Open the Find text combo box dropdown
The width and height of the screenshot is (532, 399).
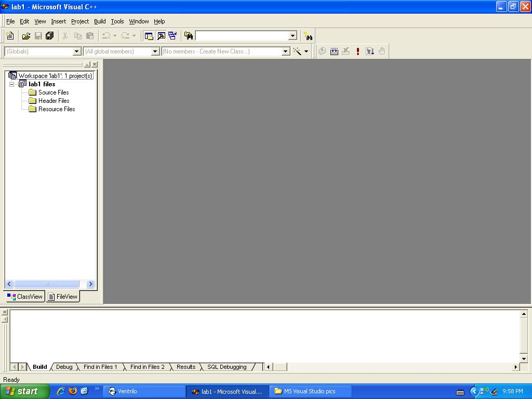[292, 36]
